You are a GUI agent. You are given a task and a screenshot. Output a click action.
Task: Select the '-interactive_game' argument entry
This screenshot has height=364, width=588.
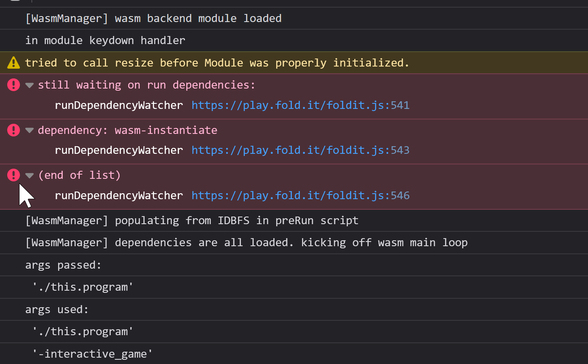point(92,354)
